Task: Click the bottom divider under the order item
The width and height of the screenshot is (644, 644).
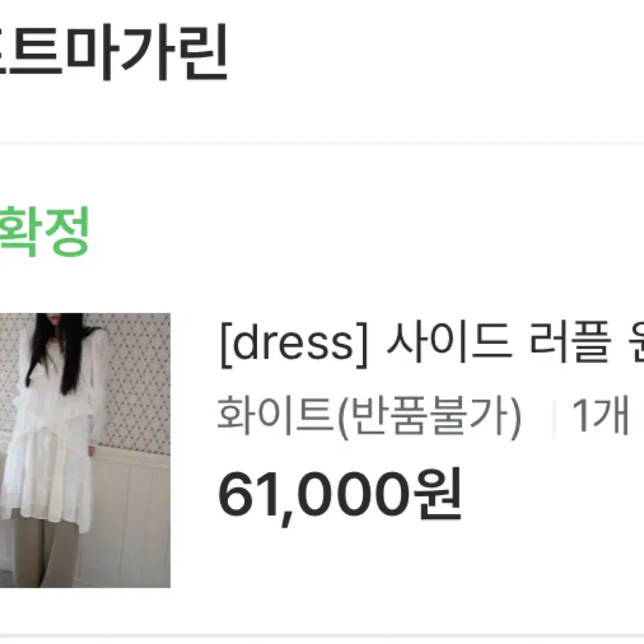Action: [322, 636]
